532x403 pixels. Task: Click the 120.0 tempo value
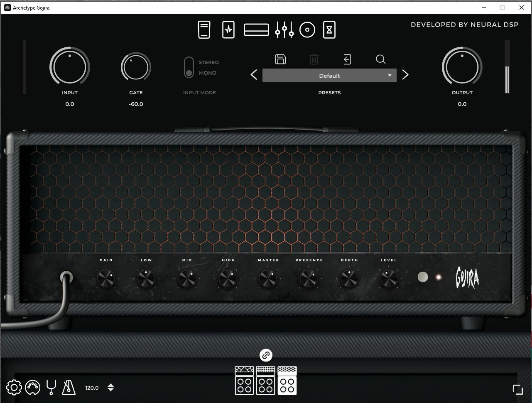92,388
